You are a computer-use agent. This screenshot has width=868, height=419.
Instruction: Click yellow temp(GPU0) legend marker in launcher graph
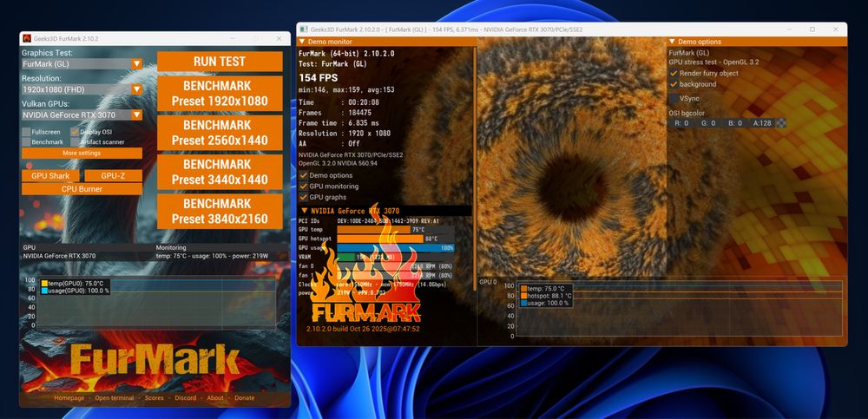(x=44, y=284)
